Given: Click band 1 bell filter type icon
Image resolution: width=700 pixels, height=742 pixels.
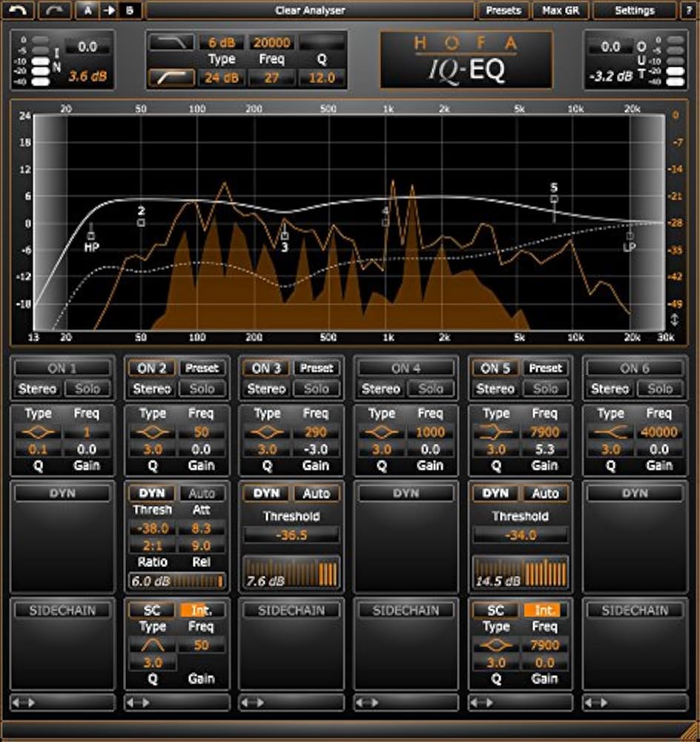Looking at the screenshot, I should point(38,432).
